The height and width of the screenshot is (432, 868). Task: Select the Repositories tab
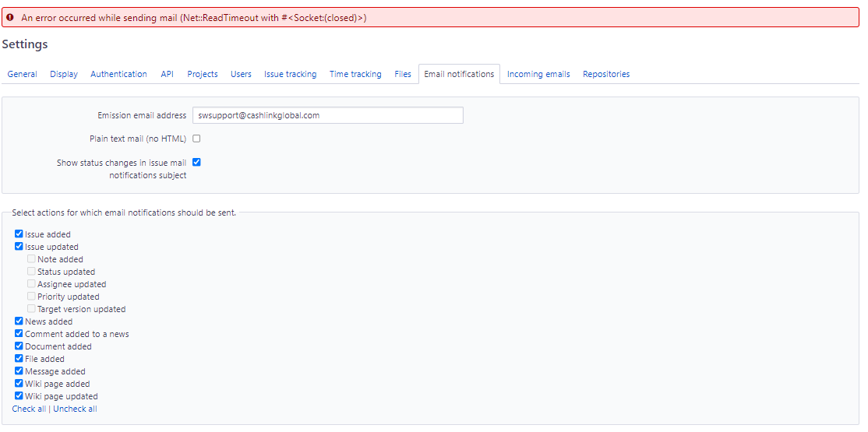pos(606,74)
